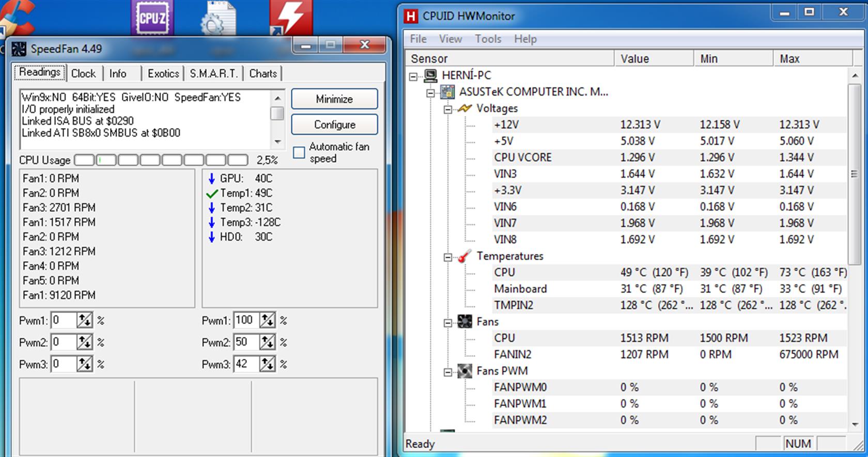Click the SpeedFan log scroll up arrow

277,98
